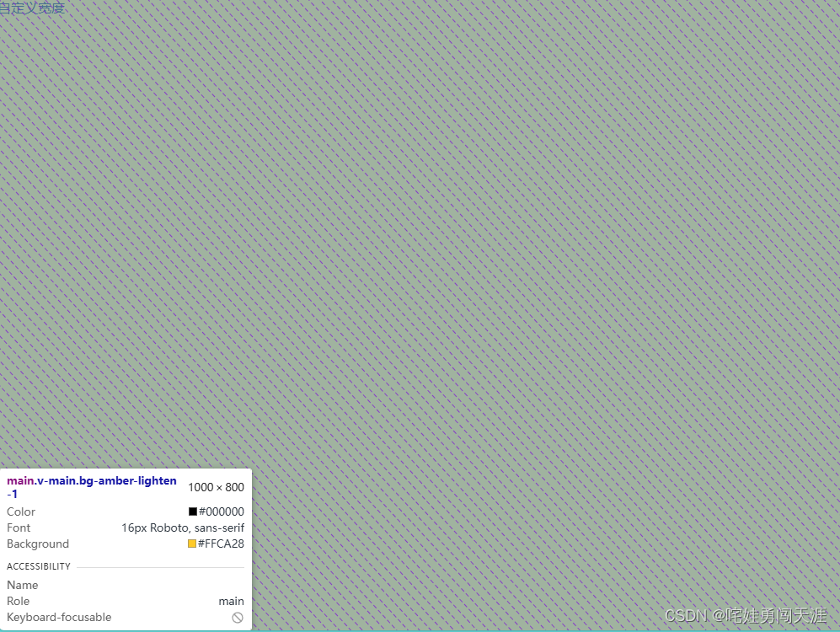Click the Role value 'main'
The width and height of the screenshot is (840, 632).
pos(232,602)
